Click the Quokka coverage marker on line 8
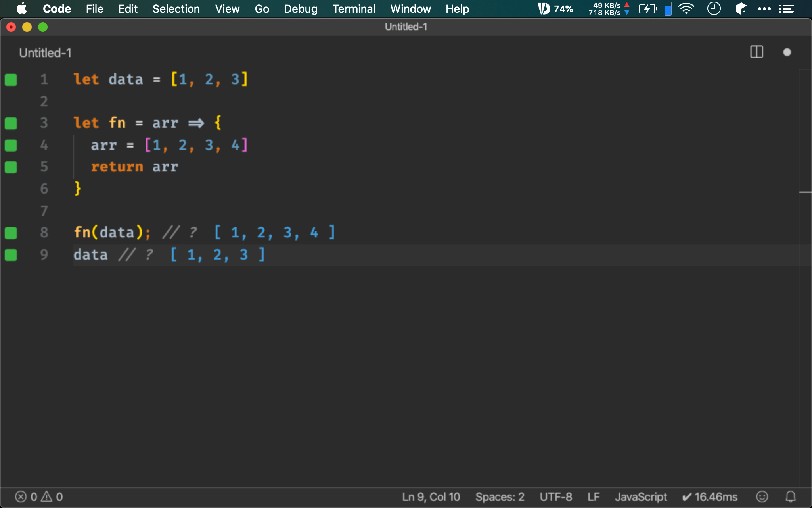 11,233
